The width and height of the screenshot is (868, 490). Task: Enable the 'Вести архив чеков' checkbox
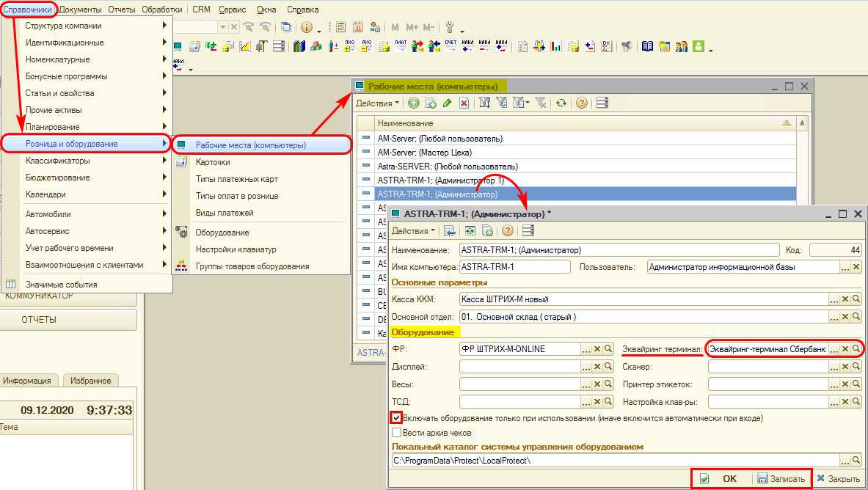[x=396, y=433]
